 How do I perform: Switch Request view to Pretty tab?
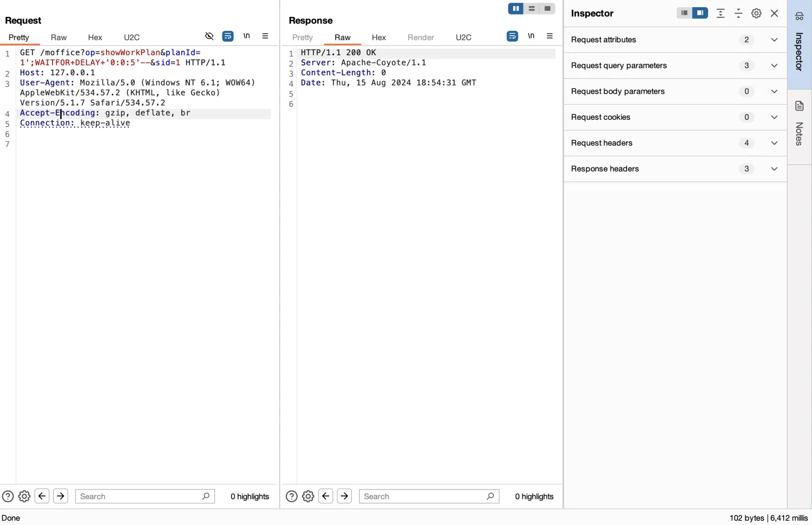click(x=19, y=37)
